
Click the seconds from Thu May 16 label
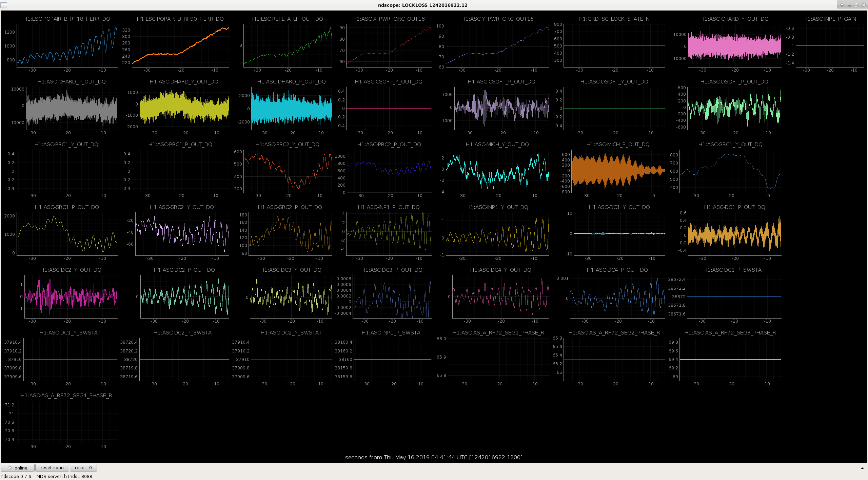pos(434,457)
